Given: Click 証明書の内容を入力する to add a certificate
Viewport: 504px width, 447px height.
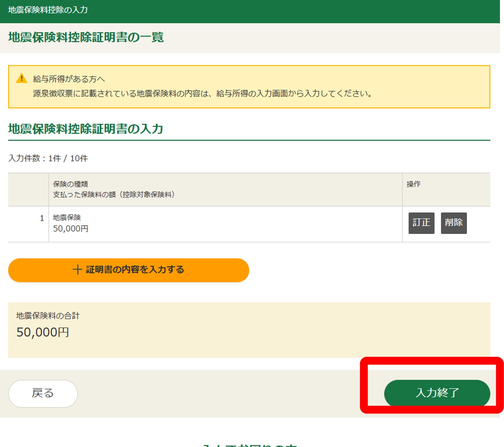Looking at the screenshot, I should click(x=135, y=270).
